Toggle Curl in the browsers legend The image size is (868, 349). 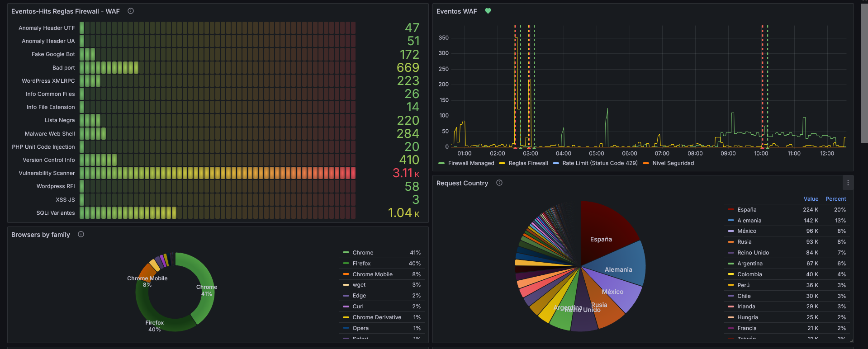pos(358,307)
